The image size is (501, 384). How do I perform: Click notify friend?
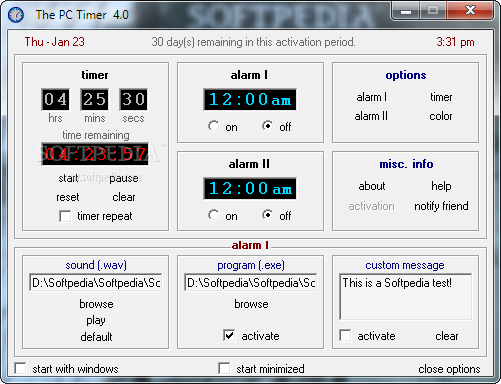coord(441,206)
